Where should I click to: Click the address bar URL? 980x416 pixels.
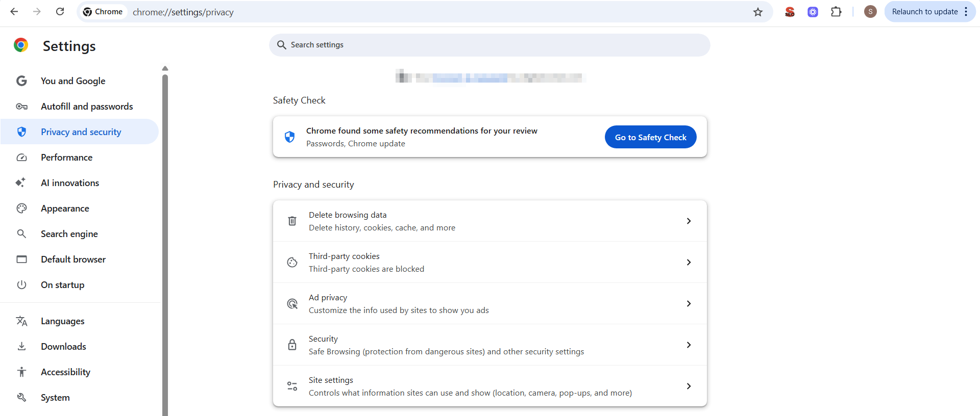[x=183, y=12]
